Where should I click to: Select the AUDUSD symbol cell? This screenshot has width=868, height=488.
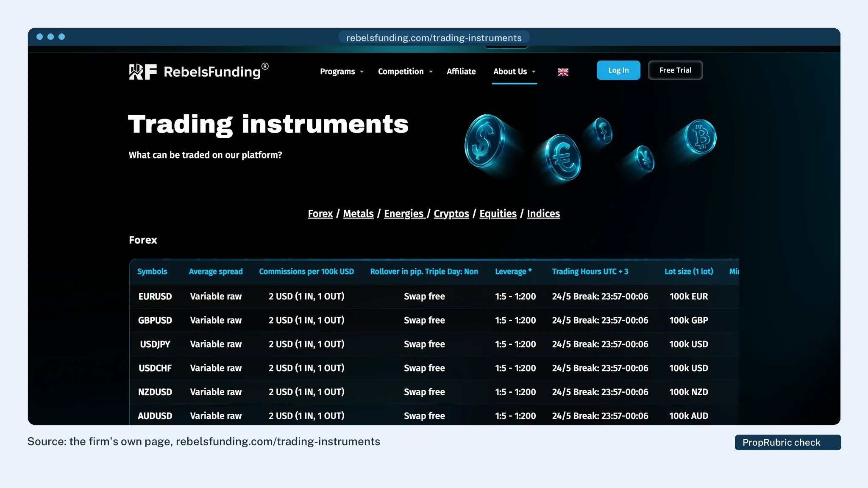pyautogui.click(x=155, y=416)
